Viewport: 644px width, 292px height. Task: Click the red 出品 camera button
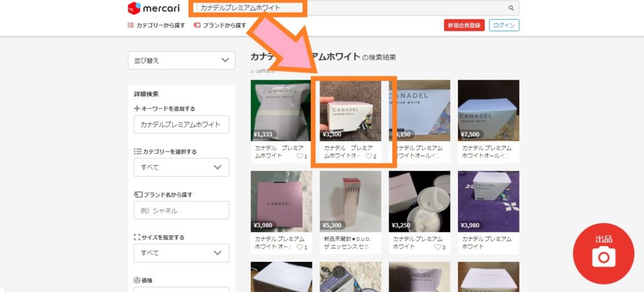click(x=603, y=254)
